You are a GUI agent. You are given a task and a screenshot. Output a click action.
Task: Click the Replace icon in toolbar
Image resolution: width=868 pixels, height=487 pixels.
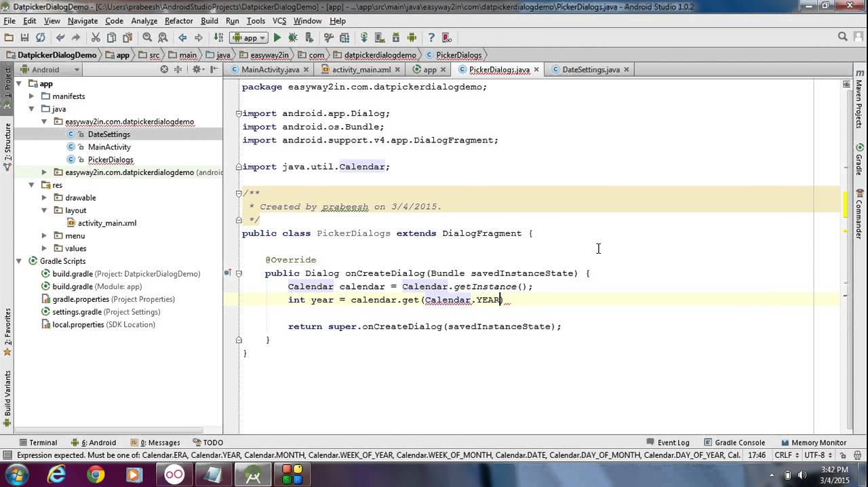(163, 38)
